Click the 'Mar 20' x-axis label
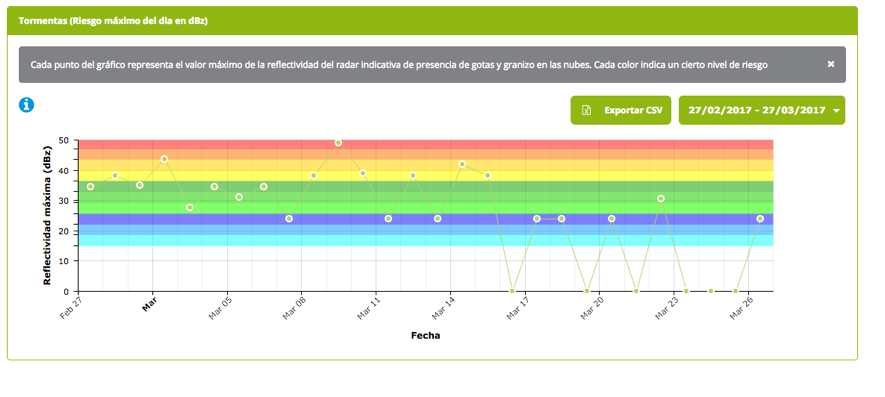 (x=592, y=308)
